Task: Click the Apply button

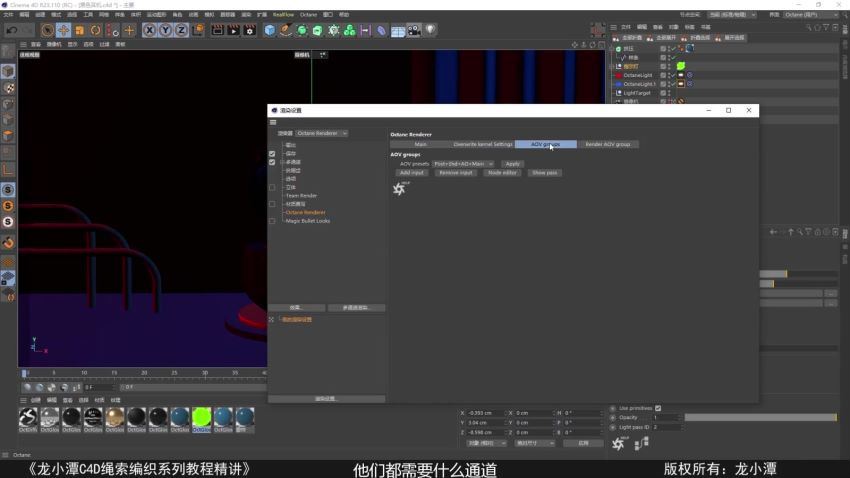Action: pos(512,164)
